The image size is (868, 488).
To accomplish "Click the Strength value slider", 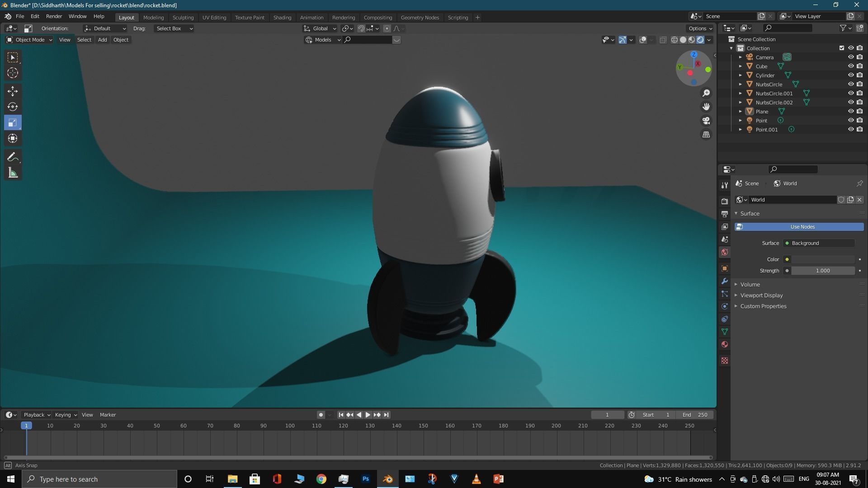I will (822, 271).
